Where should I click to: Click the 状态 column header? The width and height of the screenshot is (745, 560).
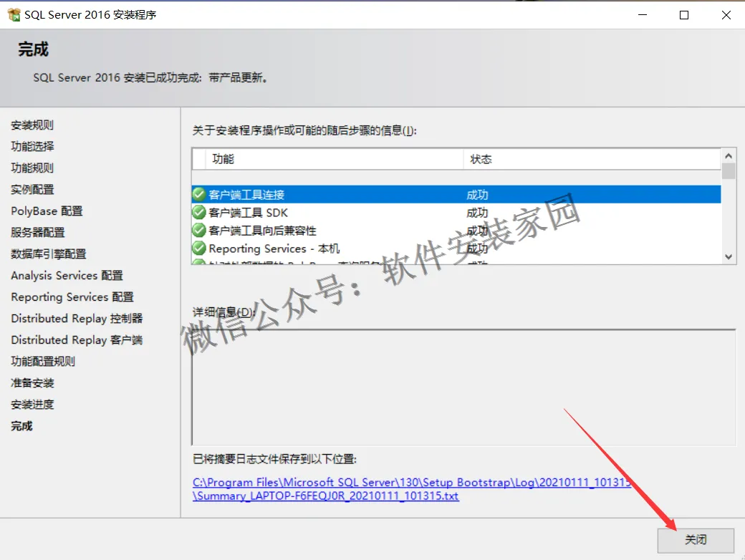click(592, 159)
